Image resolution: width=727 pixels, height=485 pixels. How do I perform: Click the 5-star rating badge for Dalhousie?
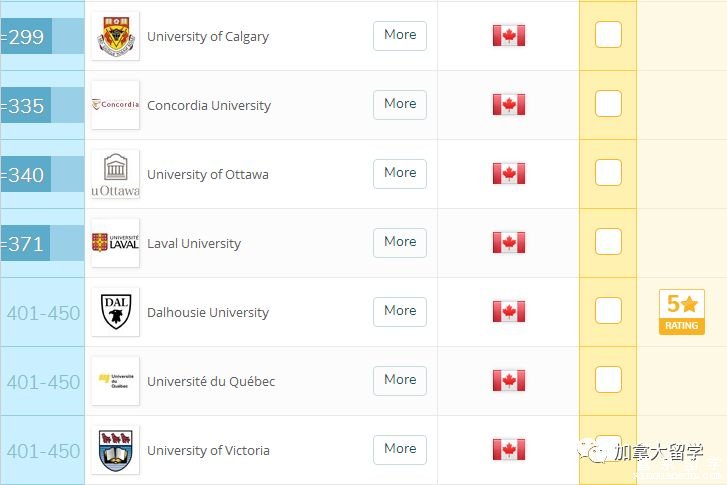(x=682, y=312)
